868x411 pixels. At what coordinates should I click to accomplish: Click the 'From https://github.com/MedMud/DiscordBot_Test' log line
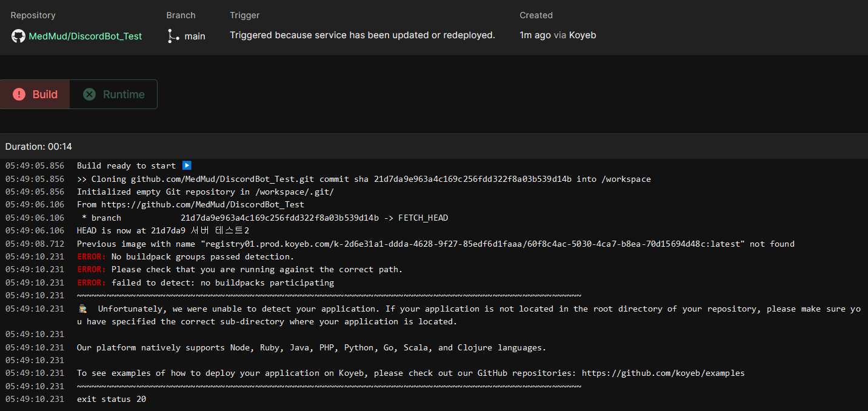190,205
